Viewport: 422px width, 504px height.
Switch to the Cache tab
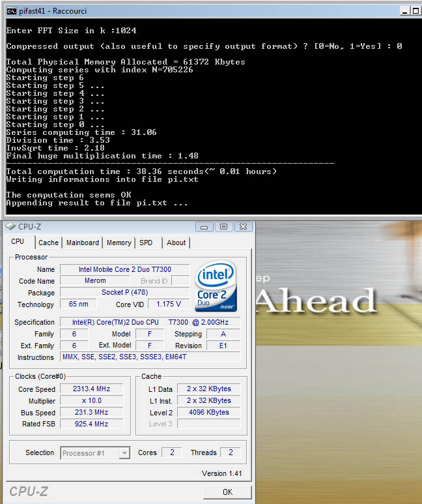pyautogui.click(x=48, y=243)
